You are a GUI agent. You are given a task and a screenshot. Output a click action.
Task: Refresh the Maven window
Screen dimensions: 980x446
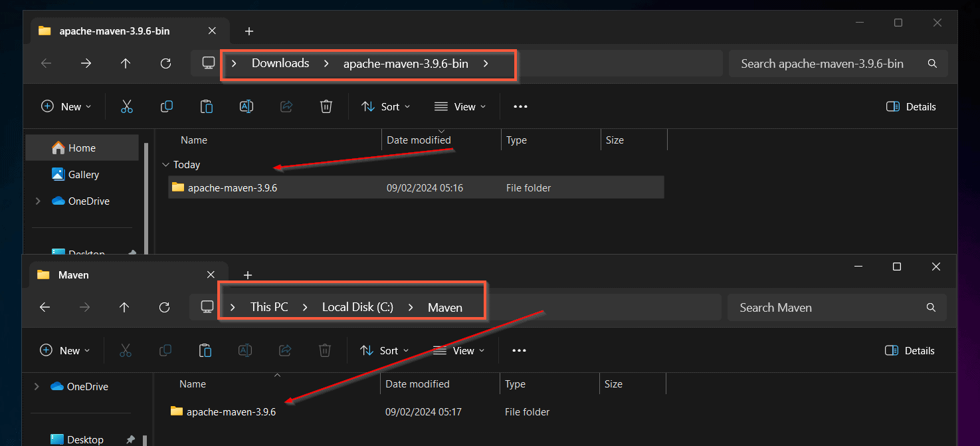coord(165,307)
